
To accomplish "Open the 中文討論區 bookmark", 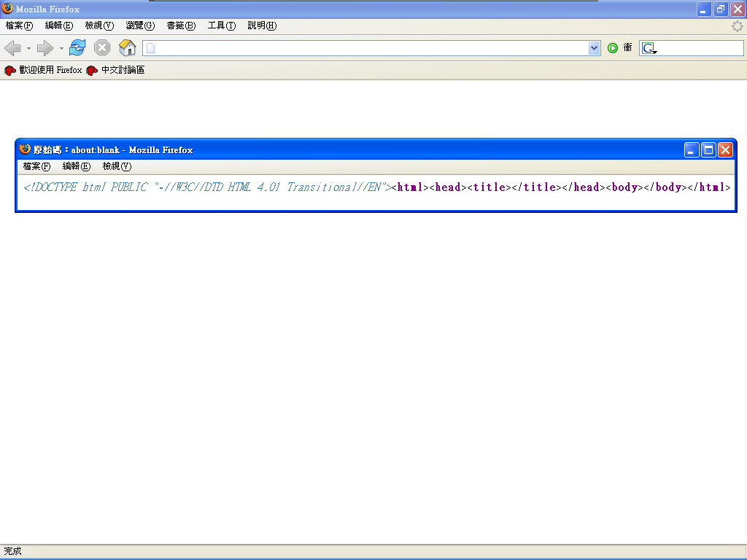I will pyautogui.click(x=115, y=71).
